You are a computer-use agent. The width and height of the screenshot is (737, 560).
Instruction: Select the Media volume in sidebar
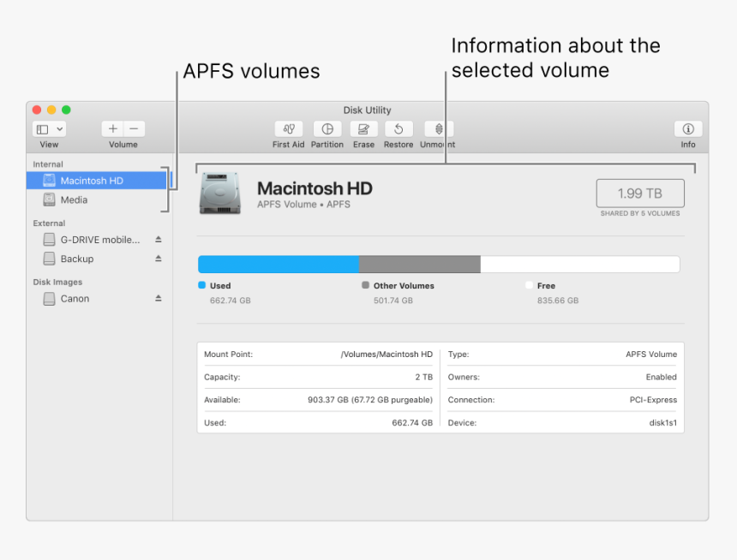point(96,200)
